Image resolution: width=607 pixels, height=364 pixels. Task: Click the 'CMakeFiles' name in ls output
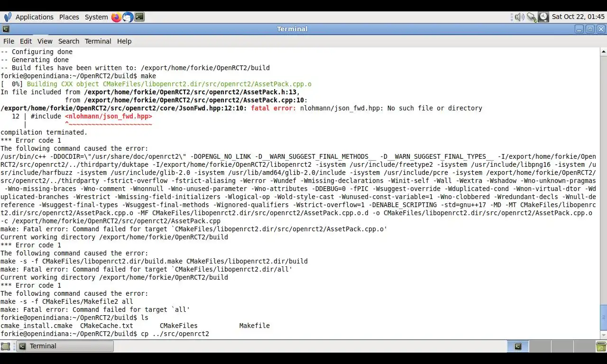(x=179, y=326)
